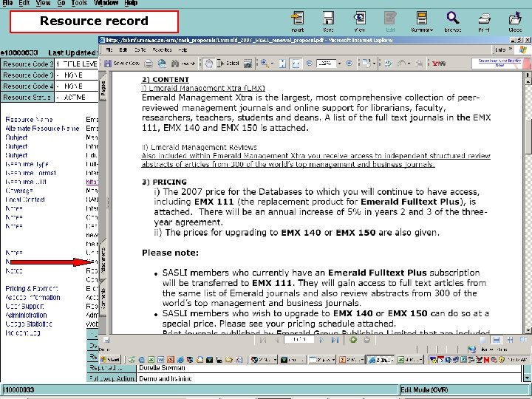The width and height of the screenshot is (532, 399).
Task: Click the Internet Explorer taskbar button
Action: click(381, 359)
